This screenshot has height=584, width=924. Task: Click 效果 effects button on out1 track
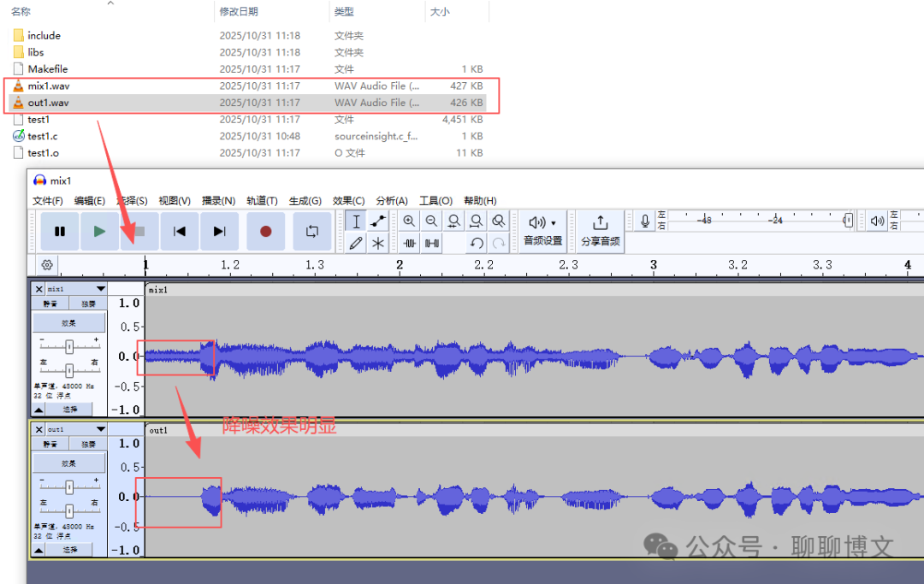coord(69,463)
